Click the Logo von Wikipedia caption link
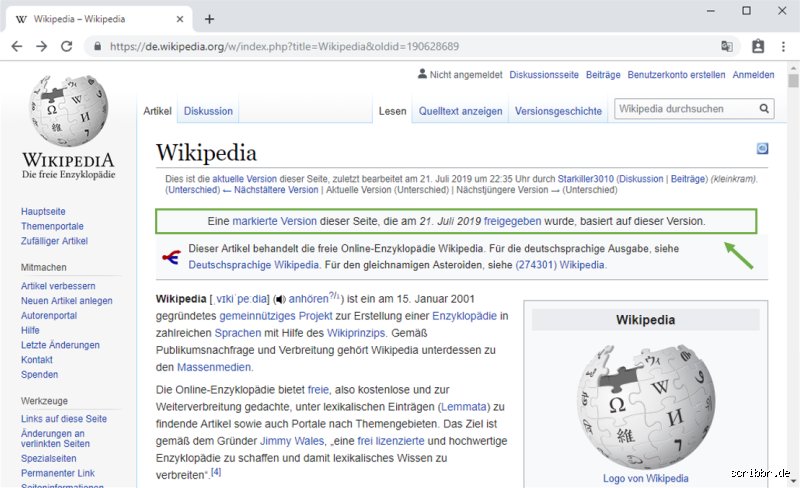800x488 pixels. (645, 478)
